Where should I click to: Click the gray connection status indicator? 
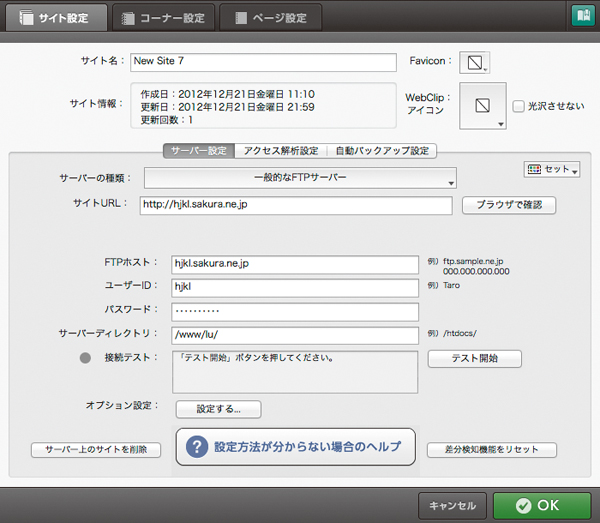click(85, 358)
